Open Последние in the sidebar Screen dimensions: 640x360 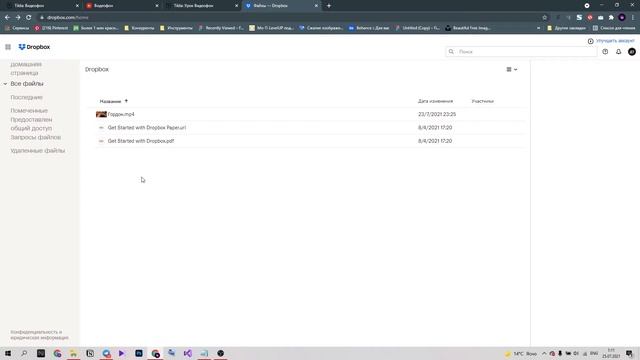pyautogui.click(x=27, y=98)
